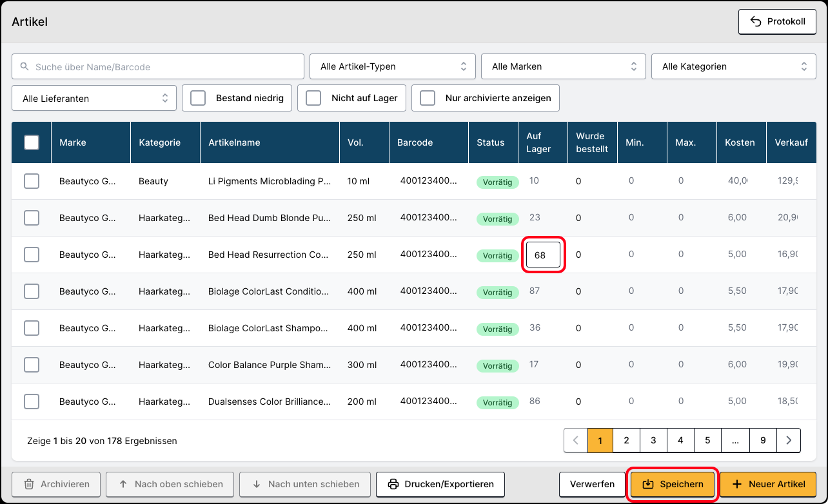
Task: Click the Verwerfen button
Action: (592, 484)
